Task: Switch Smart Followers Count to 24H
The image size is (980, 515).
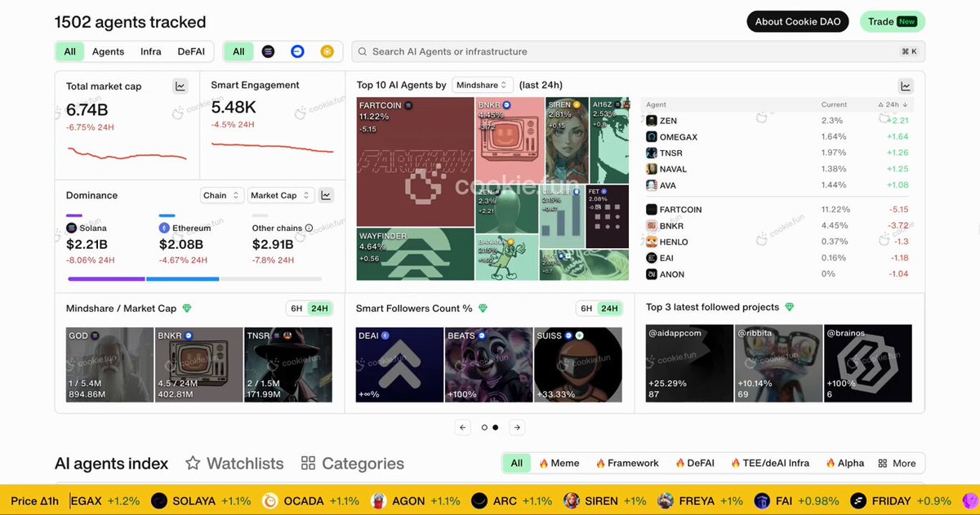Action: pos(609,309)
